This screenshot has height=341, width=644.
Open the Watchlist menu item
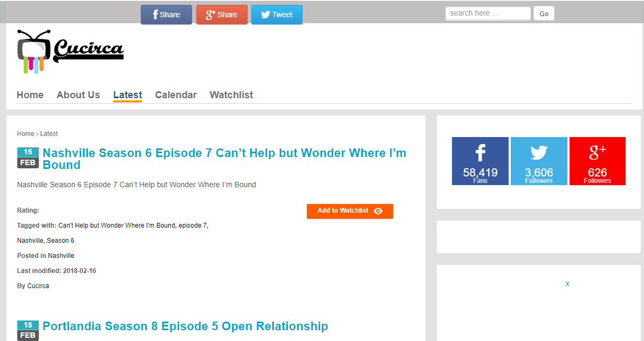pos(231,95)
